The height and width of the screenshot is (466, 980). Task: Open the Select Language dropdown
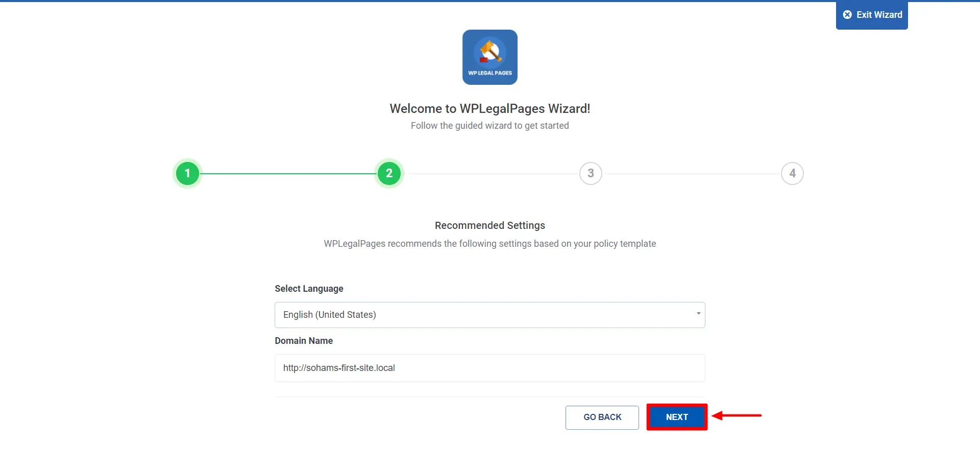(x=489, y=315)
